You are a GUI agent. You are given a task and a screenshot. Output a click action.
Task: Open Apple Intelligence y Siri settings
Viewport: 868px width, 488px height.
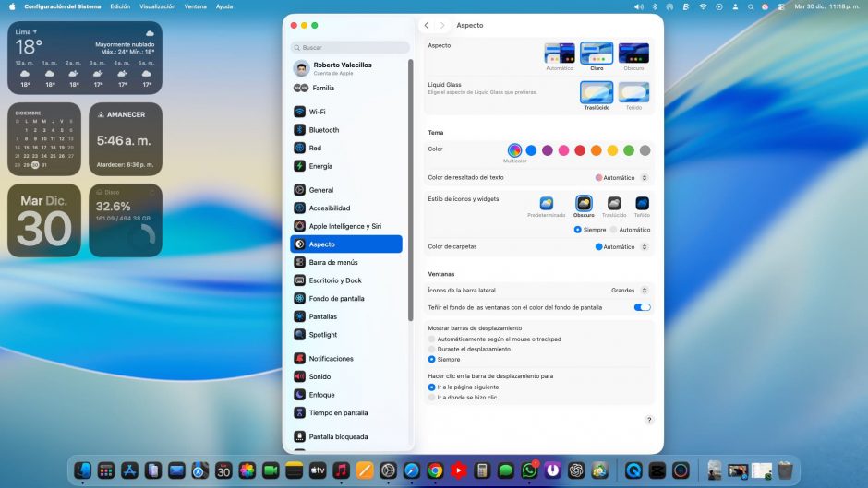pos(344,226)
